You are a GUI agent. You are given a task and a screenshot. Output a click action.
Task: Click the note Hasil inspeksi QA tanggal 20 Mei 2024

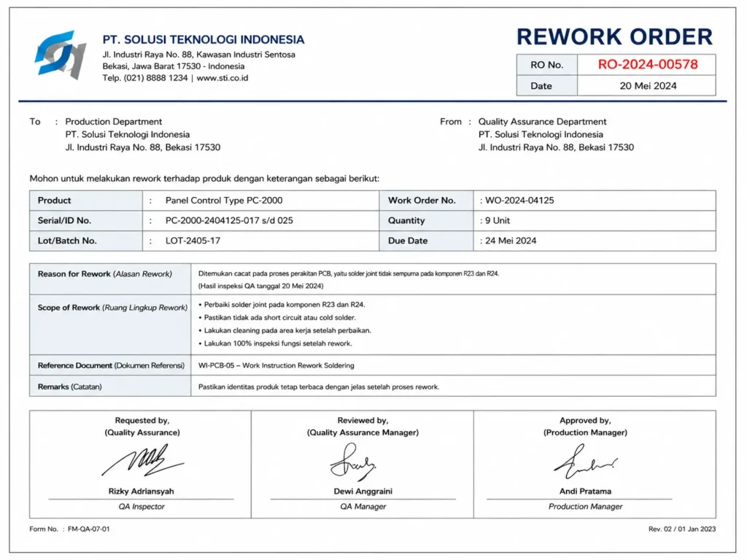click(x=260, y=286)
